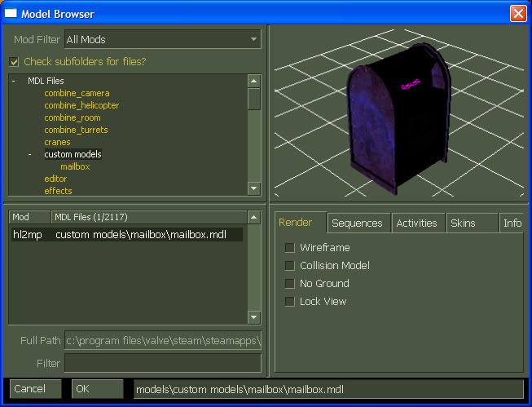Select combine_camera folder
This screenshot has width=532, height=407.
click(77, 93)
